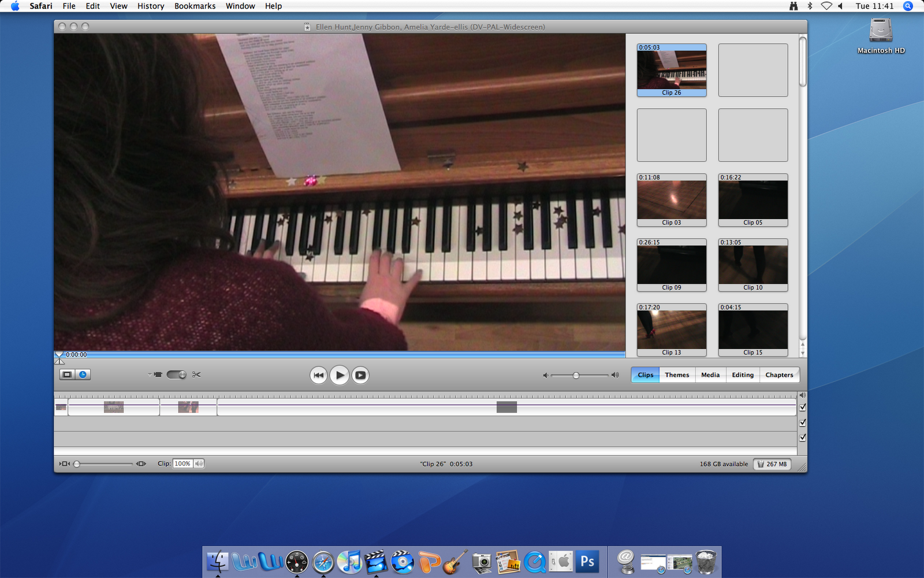This screenshot has height=578, width=924.
Task: Open the Trash in the Dock
Action: click(706, 561)
